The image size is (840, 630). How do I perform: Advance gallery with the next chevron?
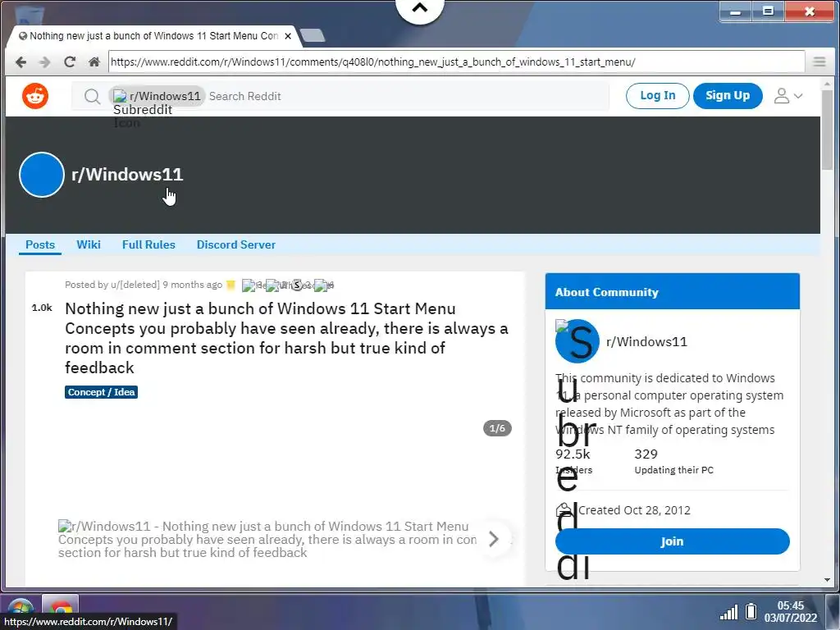click(494, 539)
